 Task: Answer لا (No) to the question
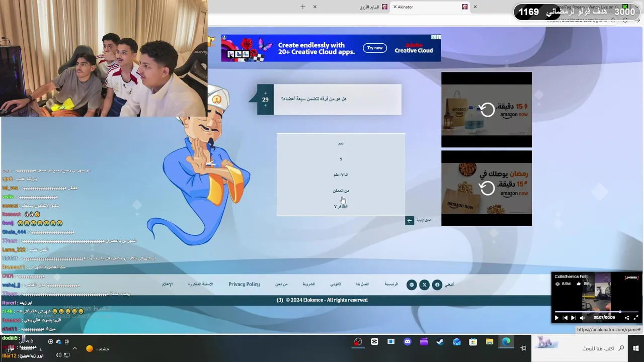pyautogui.click(x=341, y=159)
